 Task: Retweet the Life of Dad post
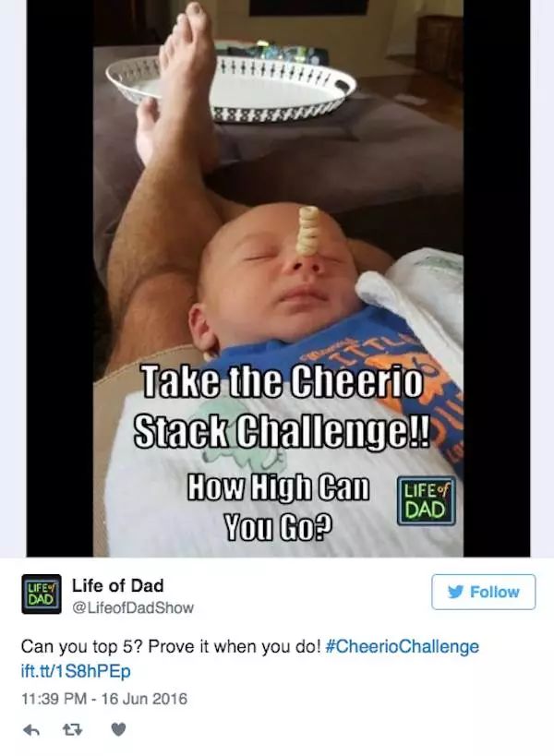coord(73,730)
